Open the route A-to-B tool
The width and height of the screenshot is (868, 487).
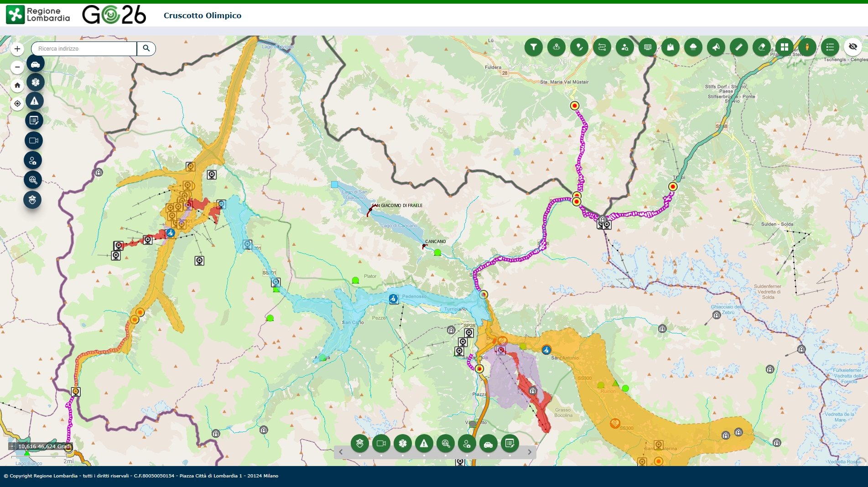click(602, 47)
